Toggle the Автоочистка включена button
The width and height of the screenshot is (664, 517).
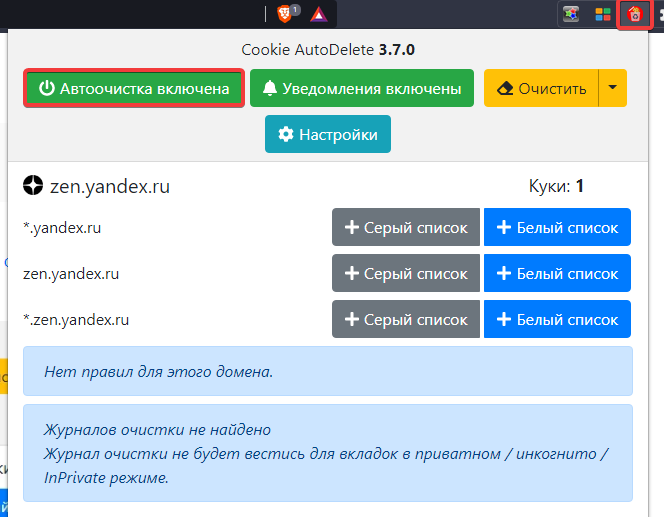(x=134, y=88)
